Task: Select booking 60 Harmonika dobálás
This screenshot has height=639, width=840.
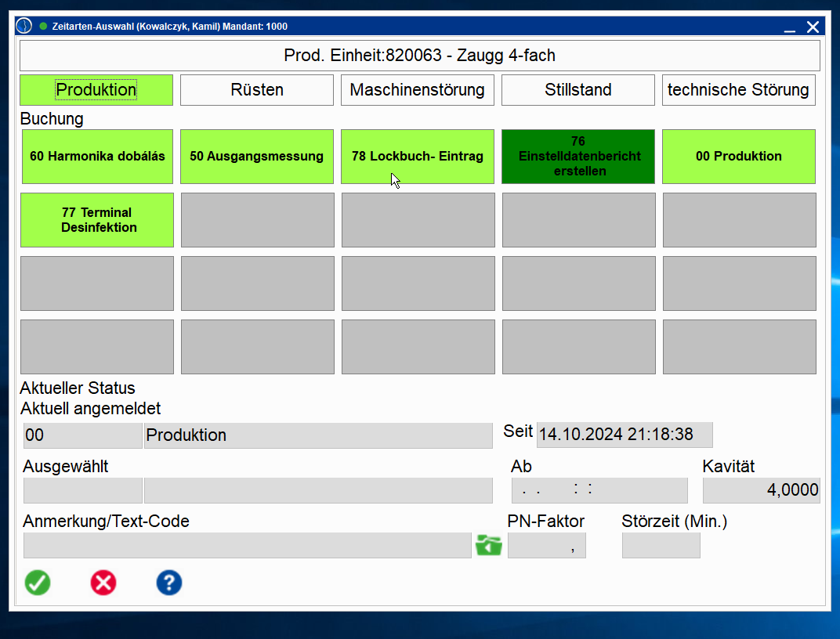Action: (x=97, y=157)
